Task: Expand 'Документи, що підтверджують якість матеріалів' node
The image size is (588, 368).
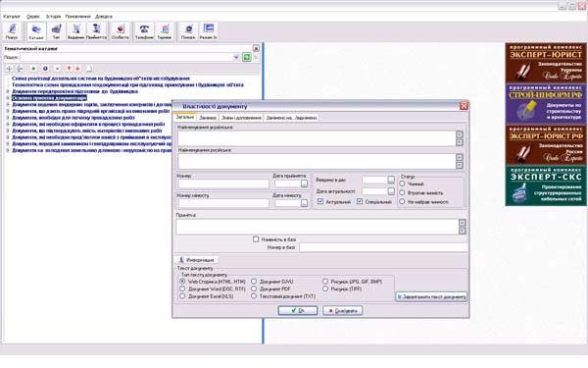Action: coord(8,131)
